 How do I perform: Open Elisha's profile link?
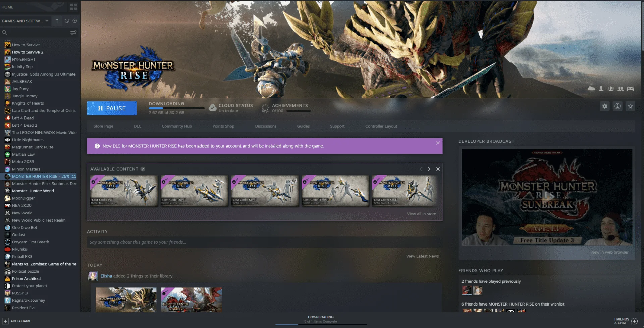pos(106,276)
